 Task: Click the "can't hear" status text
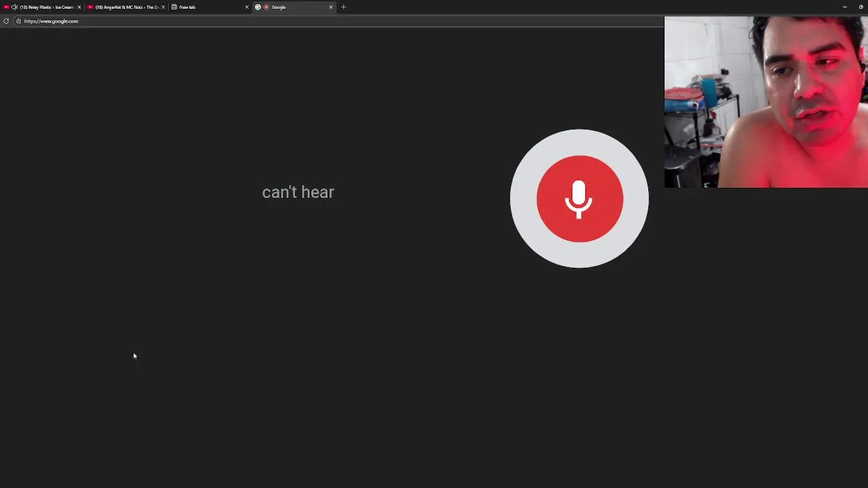coord(298,192)
